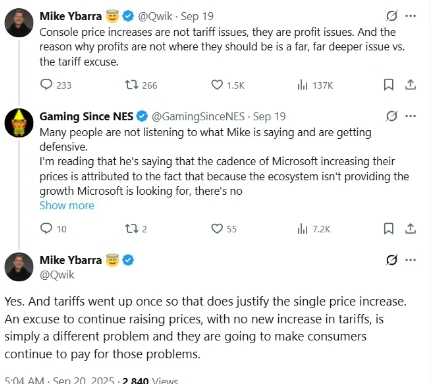Open @GamingSinceNES profile handle
The image size is (435, 385).
click(198, 116)
